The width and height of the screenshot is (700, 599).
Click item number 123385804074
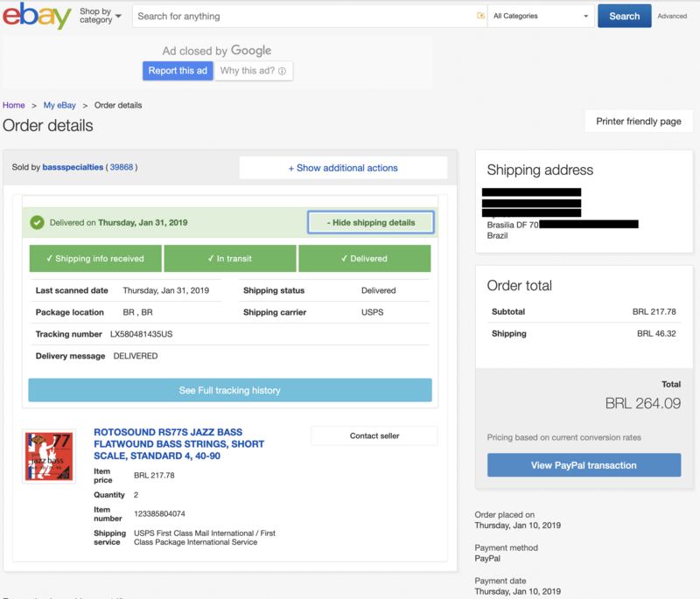coord(159,514)
